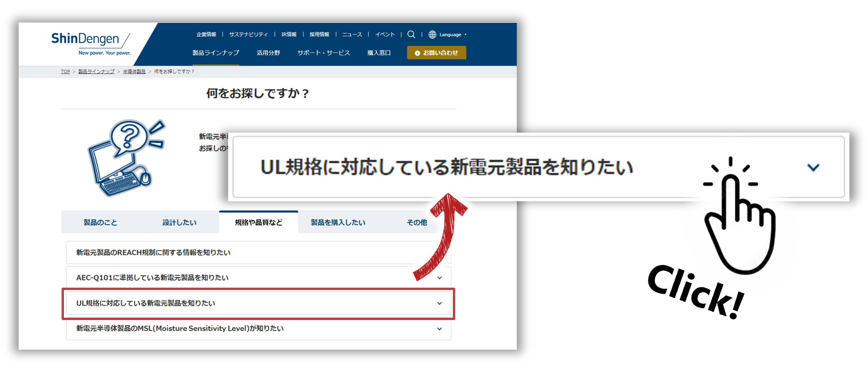The height and width of the screenshot is (384, 868).
Task: Click the ShinDengen logo
Action: click(91, 43)
